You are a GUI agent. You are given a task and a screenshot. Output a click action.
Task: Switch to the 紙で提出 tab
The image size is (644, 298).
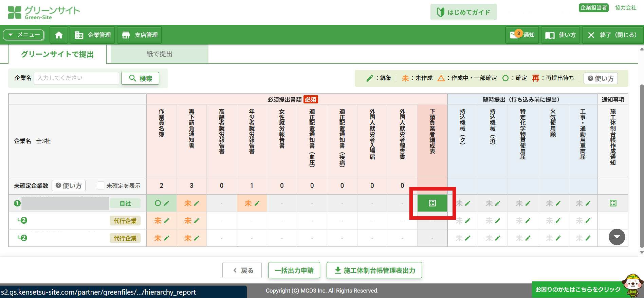pos(159,54)
